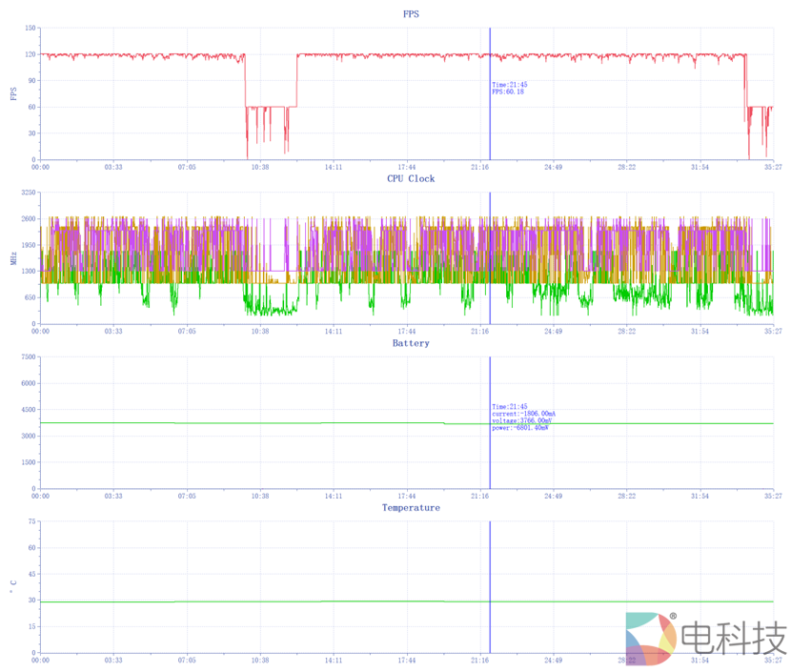
Task: Click the MHz axis label of CPU chart
Action: (13, 258)
